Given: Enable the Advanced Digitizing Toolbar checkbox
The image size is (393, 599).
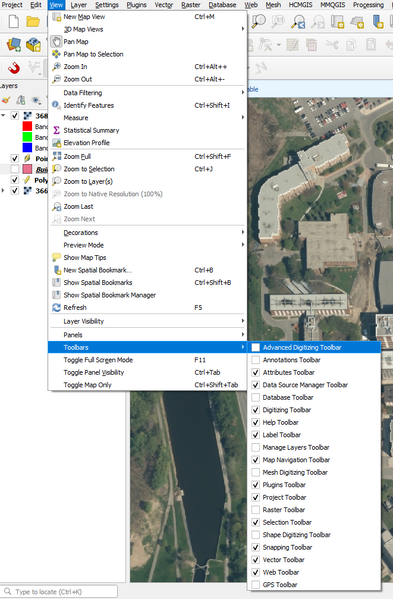Looking at the screenshot, I should pyautogui.click(x=256, y=347).
